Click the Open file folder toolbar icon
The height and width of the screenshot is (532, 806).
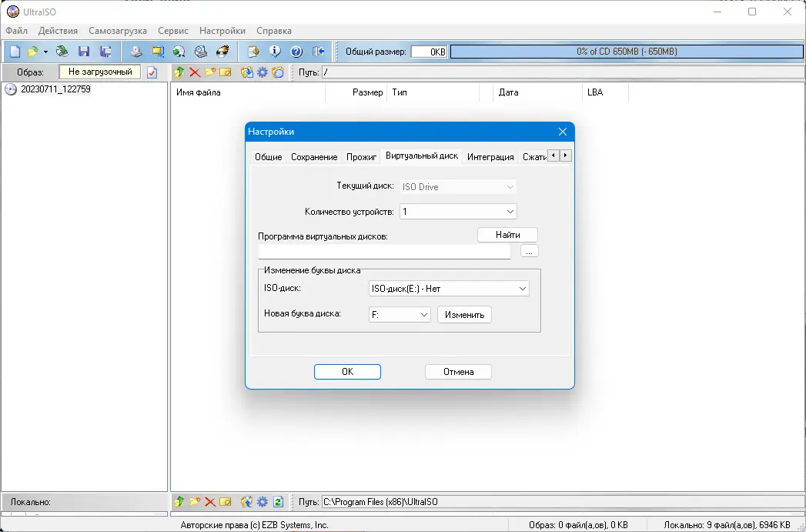click(x=33, y=52)
